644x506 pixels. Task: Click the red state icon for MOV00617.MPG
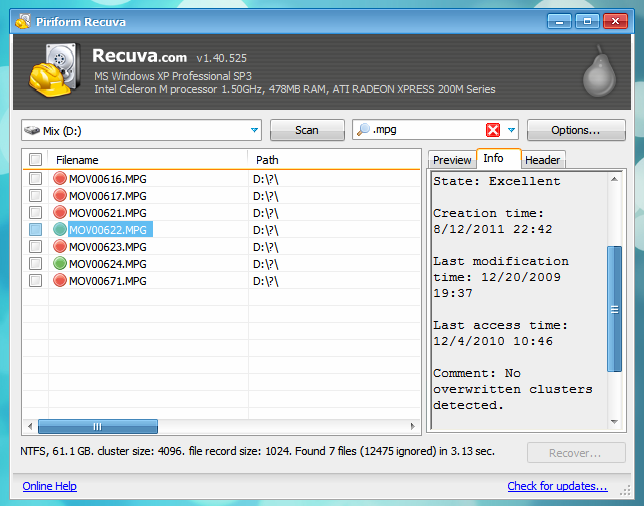[x=60, y=196]
